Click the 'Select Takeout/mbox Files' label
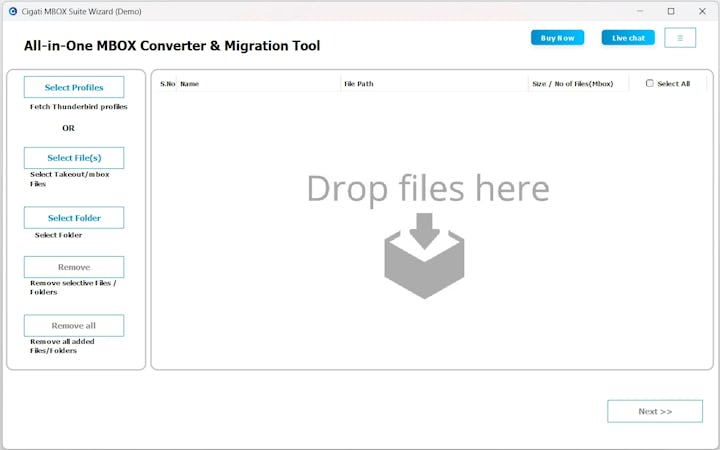Image resolution: width=720 pixels, height=450 pixels. pyautogui.click(x=70, y=179)
